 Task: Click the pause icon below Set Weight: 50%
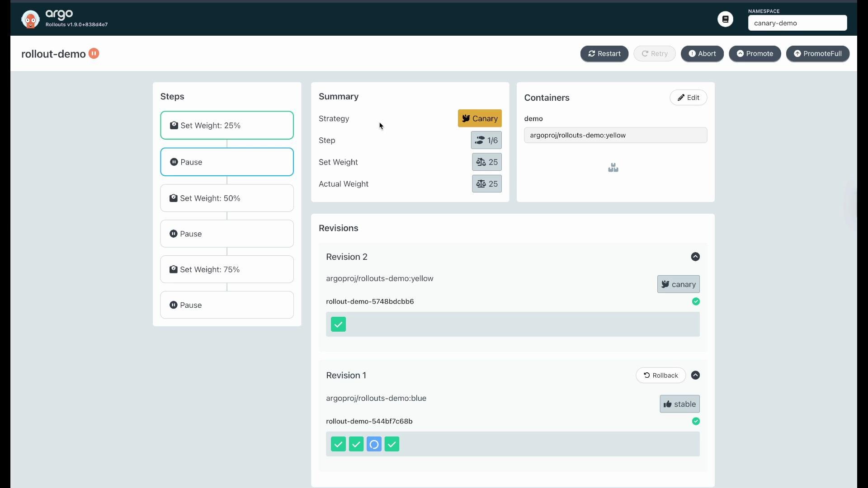point(174,234)
